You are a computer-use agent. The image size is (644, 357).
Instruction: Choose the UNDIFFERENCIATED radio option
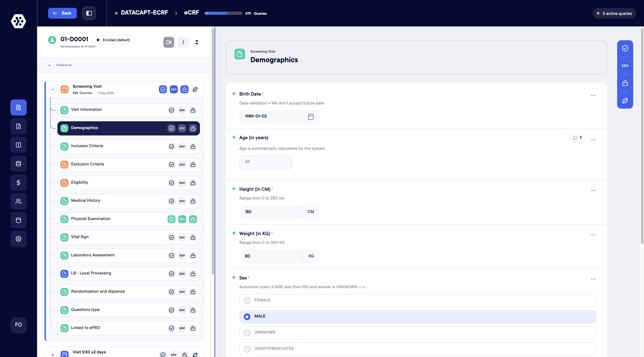pyautogui.click(x=247, y=349)
